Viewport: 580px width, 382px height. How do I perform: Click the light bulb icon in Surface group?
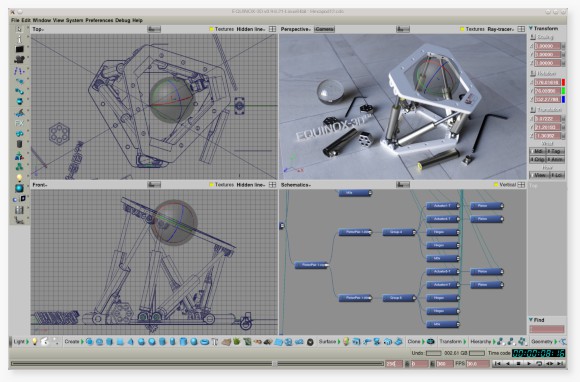[x=346, y=341]
